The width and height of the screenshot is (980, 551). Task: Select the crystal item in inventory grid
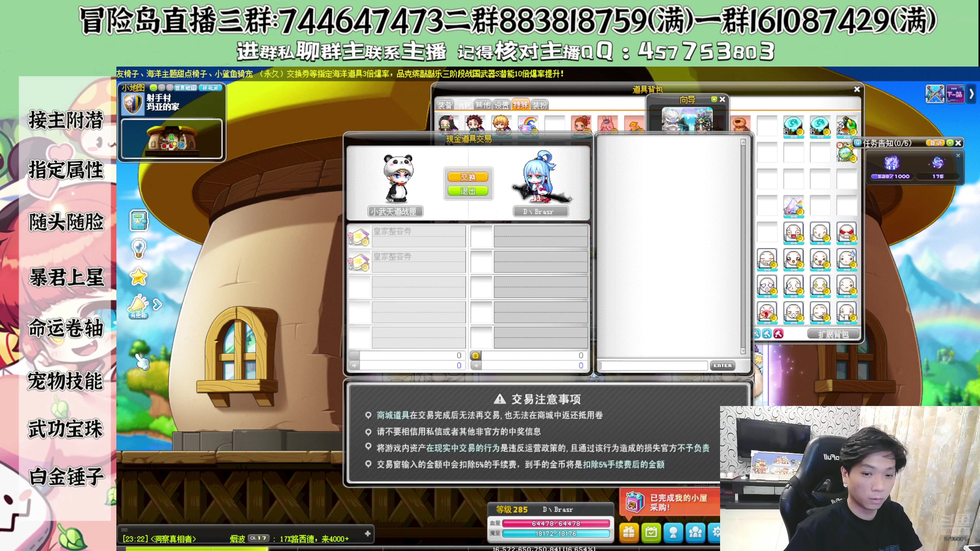[794, 206]
